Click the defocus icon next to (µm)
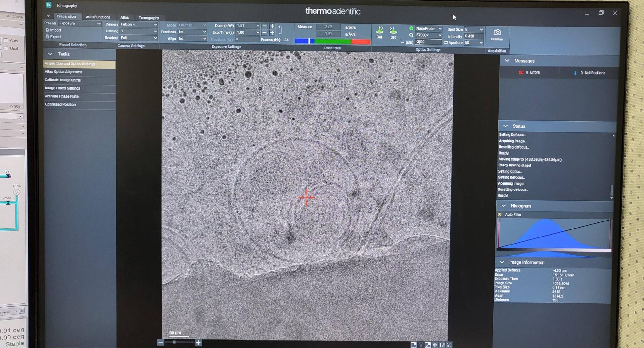This screenshot has width=644, height=348. click(x=402, y=42)
